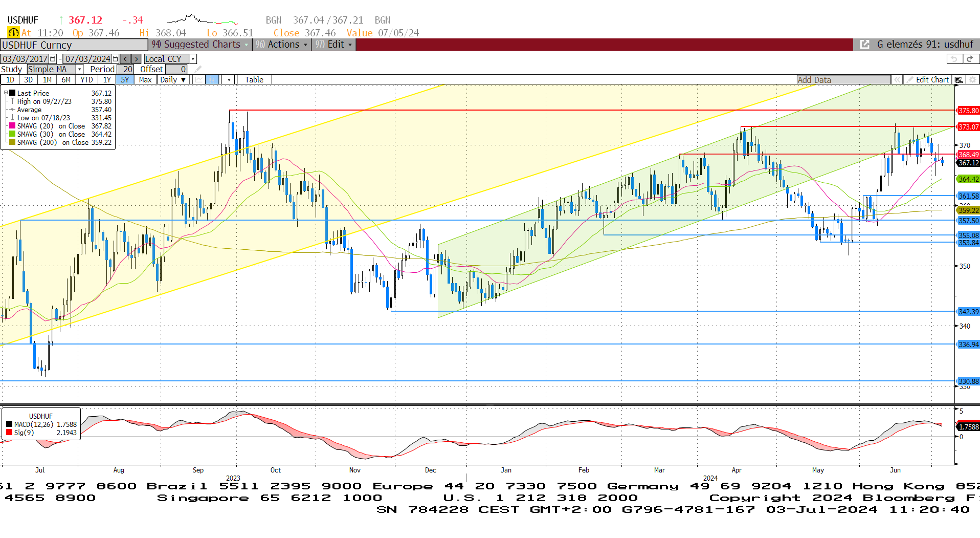Open the Edit dropdown menu

click(333, 45)
